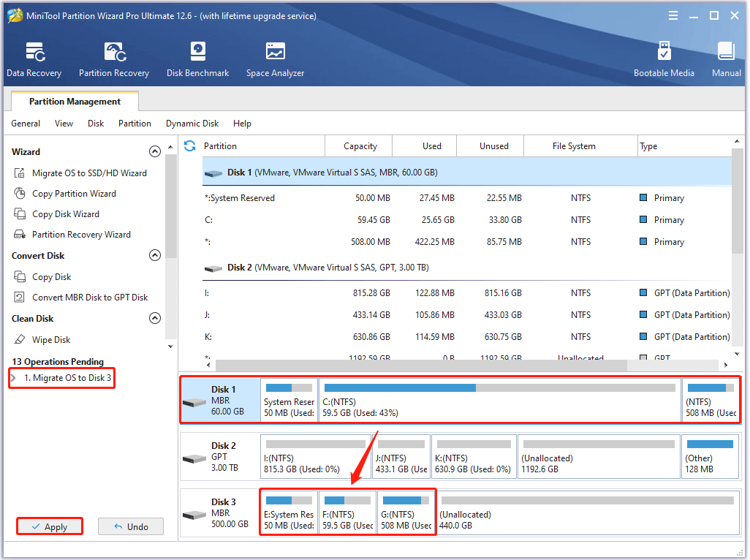This screenshot has width=750, height=560.
Task: Sort by File System column header
Action: point(581,146)
